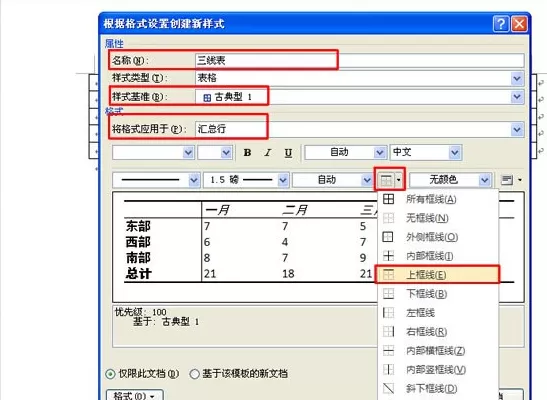Click the bottom border icon in menu
Image resolution: width=547 pixels, height=400 pixels.
388,294
